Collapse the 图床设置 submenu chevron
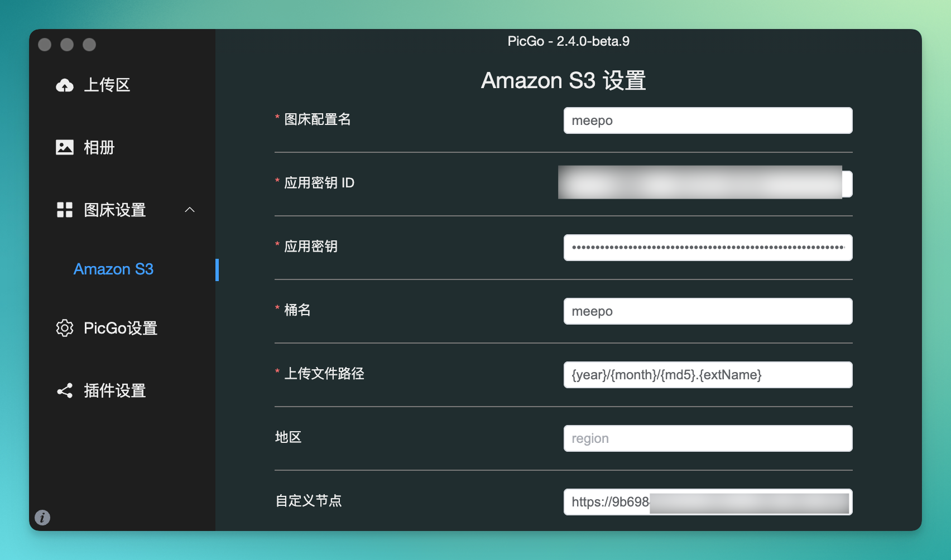 pos(190,210)
